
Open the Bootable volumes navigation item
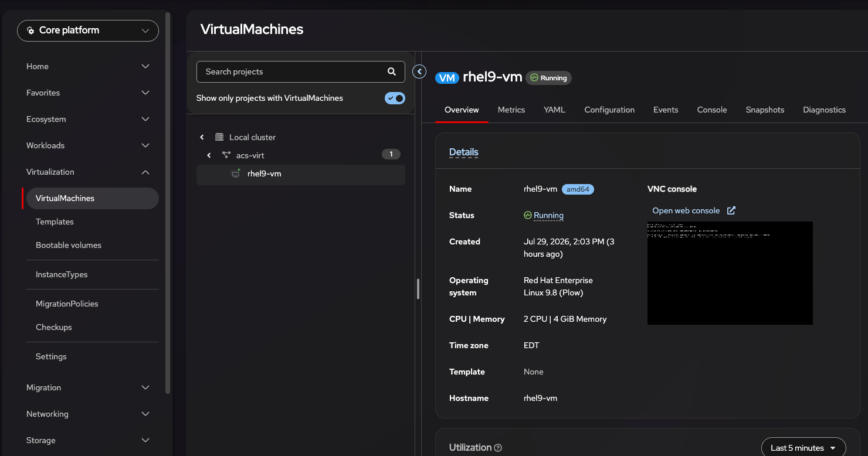click(69, 245)
